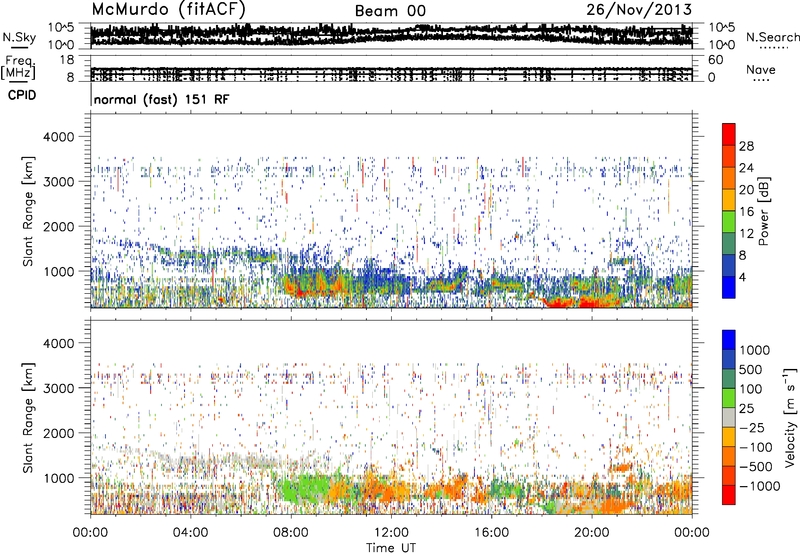Click the blue bottom of power colorbar
This screenshot has height=554, width=800.
729,287
